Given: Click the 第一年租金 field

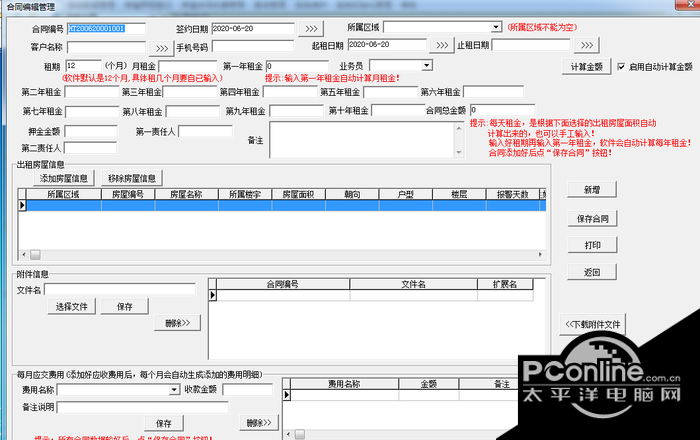Looking at the screenshot, I should [x=297, y=66].
